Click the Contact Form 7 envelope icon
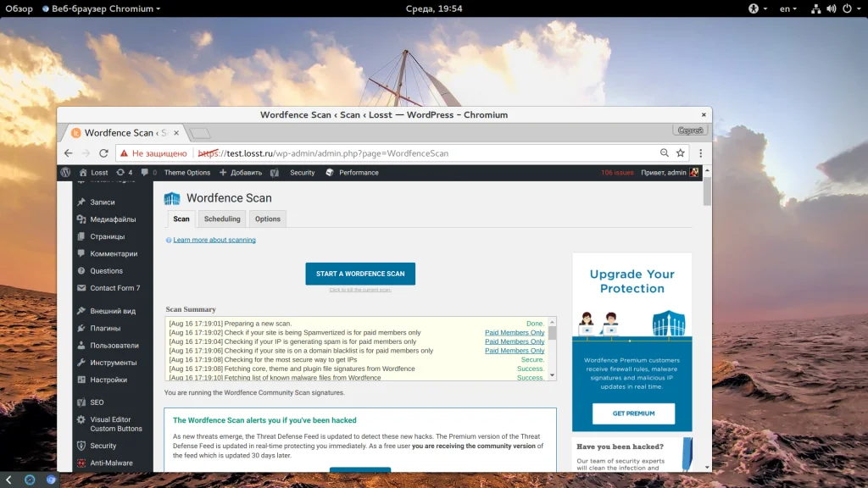Screen dimensions: 868x488 81,288
